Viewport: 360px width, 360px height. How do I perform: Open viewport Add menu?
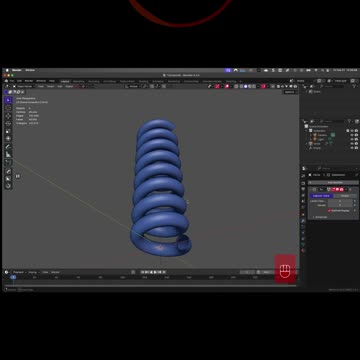tap(60, 86)
